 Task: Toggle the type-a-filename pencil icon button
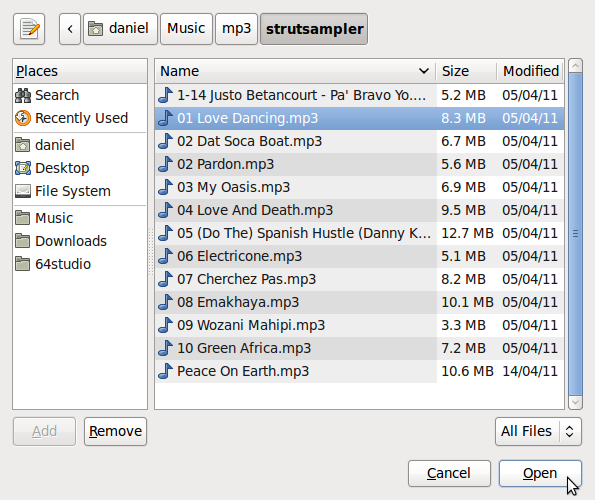click(29, 29)
